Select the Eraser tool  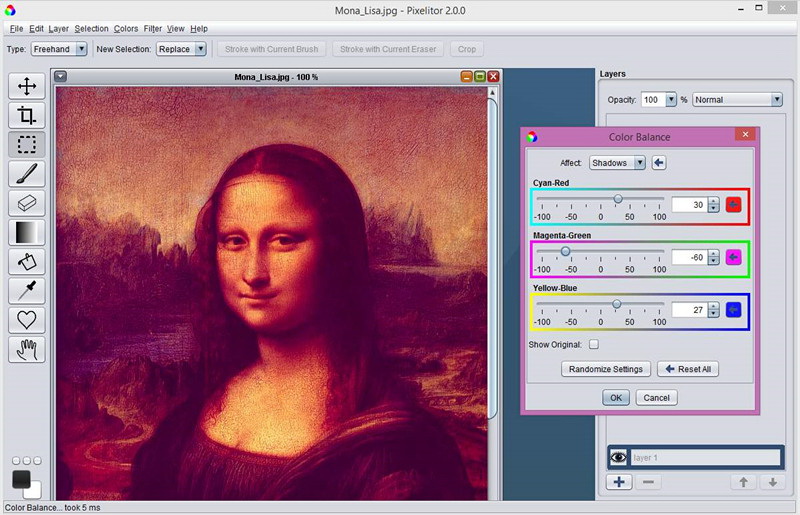27,203
